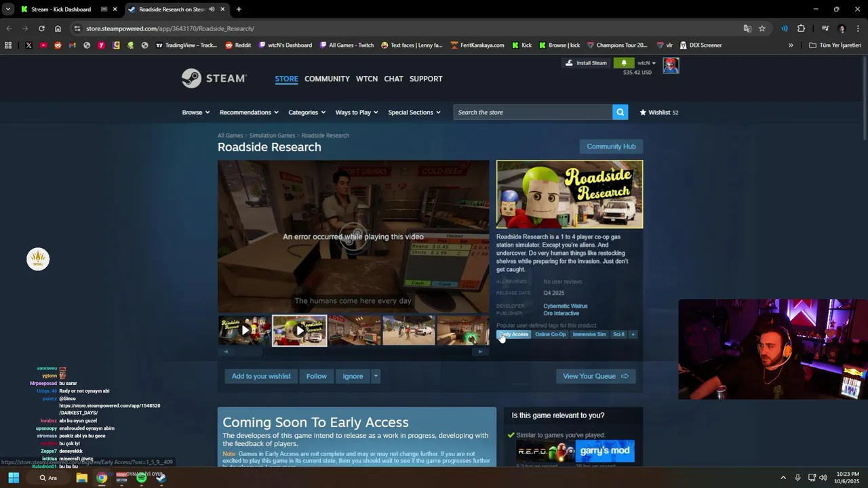This screenshot has width=868, height=488.
Task: Expand the Recommendations dropdown
Action: 249,113
